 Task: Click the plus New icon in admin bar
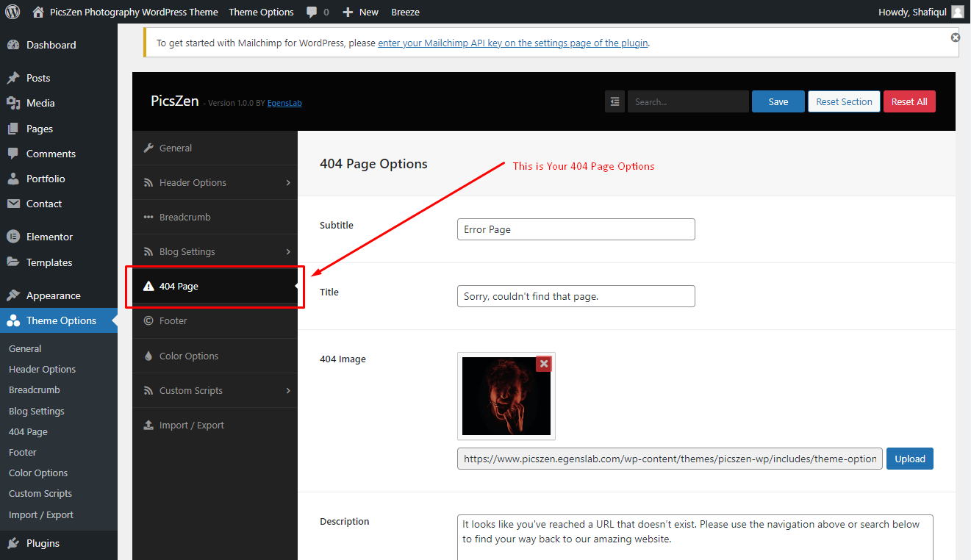click(348, 12)
